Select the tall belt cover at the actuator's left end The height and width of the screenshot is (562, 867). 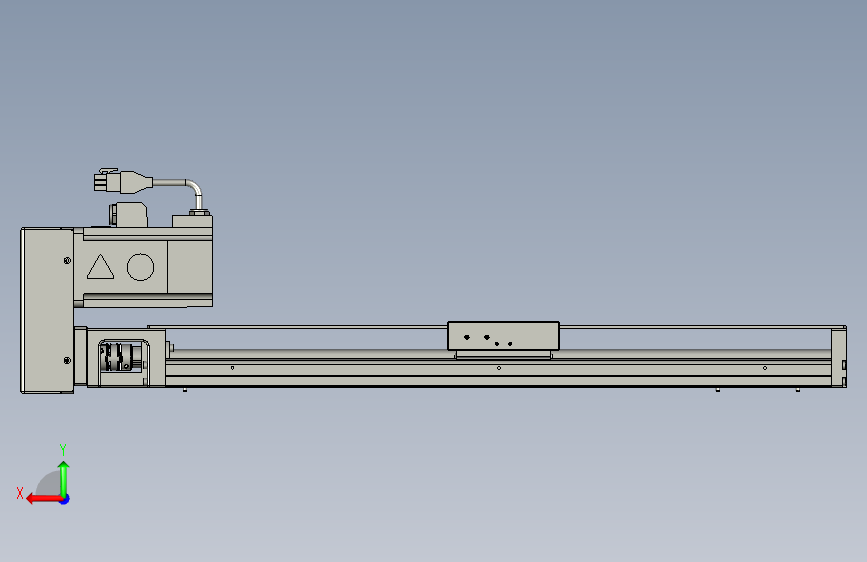pyautogui.click(x=47, y=310)
